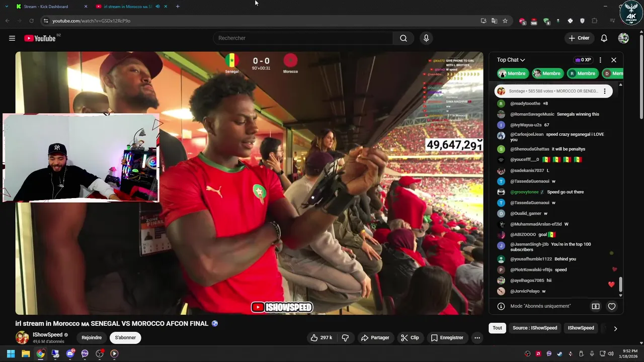This screenshot has height=362, width=644.
Task: Open the YouTube account avatar menu
Action: 623,38
